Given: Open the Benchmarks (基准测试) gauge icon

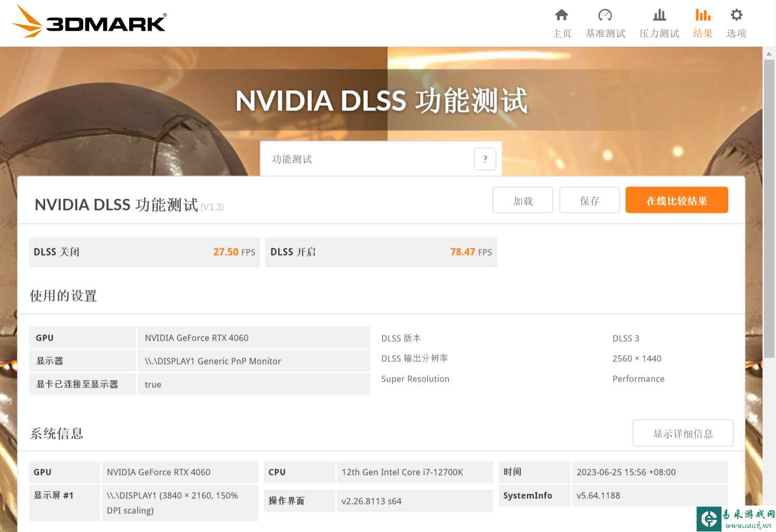Looking at the screenshot, I should click(x=605, y=15).
